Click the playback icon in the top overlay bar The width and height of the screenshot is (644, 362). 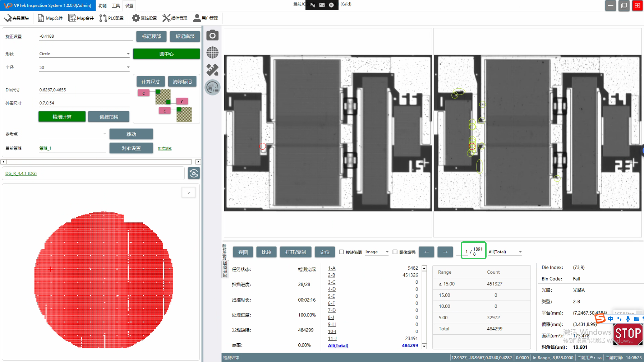point(313,5)
